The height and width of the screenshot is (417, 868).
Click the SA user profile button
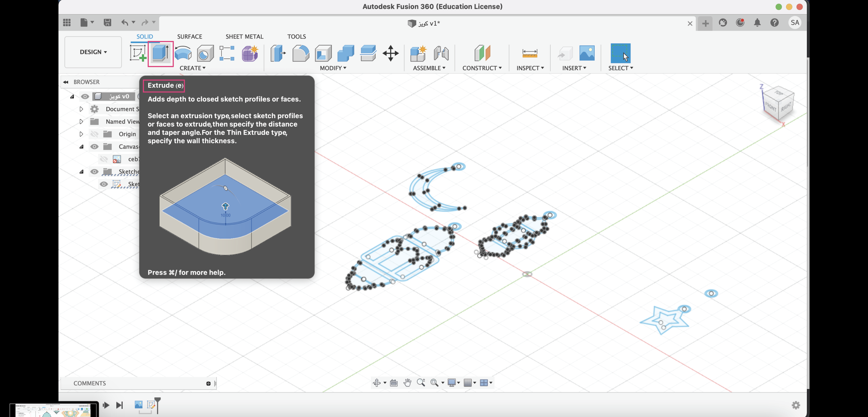tap(795, 23)
